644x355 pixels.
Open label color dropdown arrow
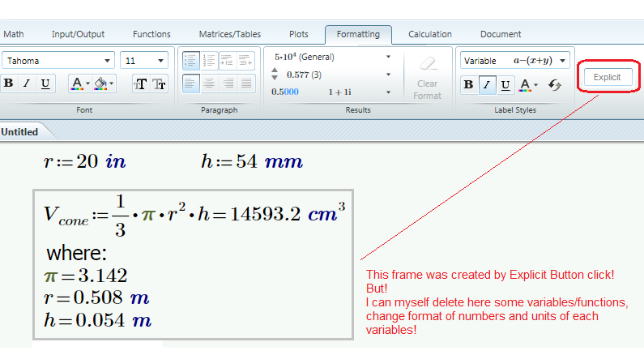(x=536, y=85)
